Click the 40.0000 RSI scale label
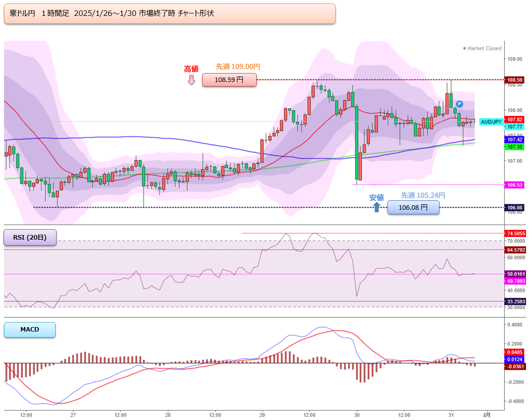Viewport: 529px width, 420px height. (516, 290)
